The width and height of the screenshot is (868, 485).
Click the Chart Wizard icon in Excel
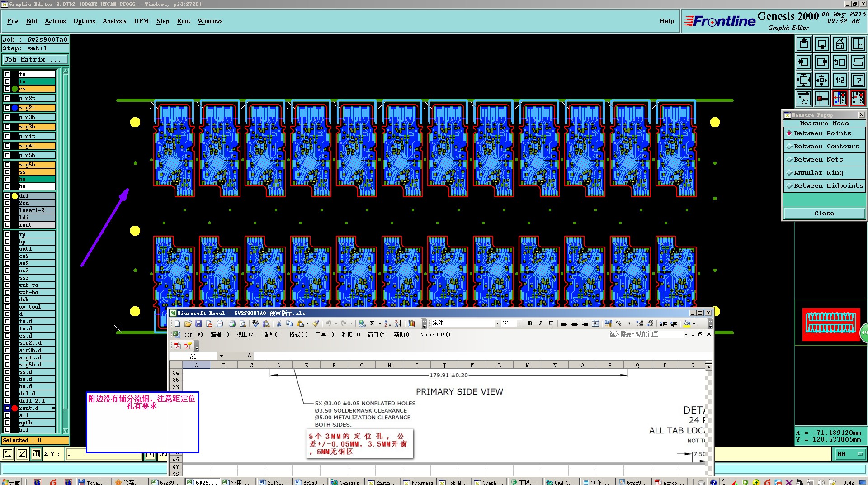(x=411, y=323)
